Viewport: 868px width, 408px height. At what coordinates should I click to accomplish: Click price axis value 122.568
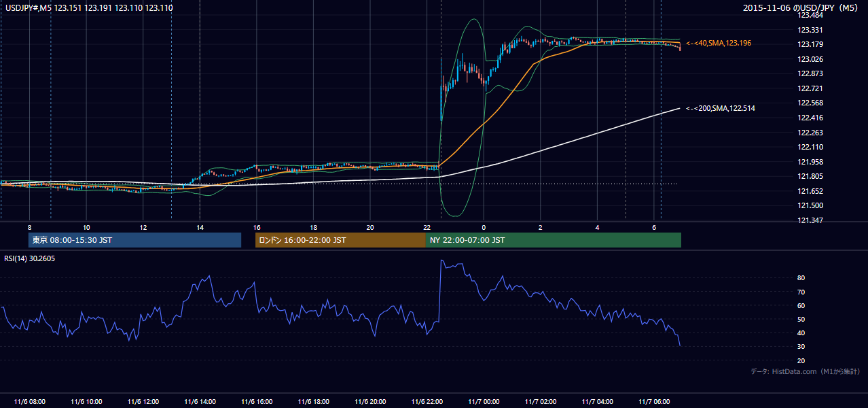click(x=810, y=103)
